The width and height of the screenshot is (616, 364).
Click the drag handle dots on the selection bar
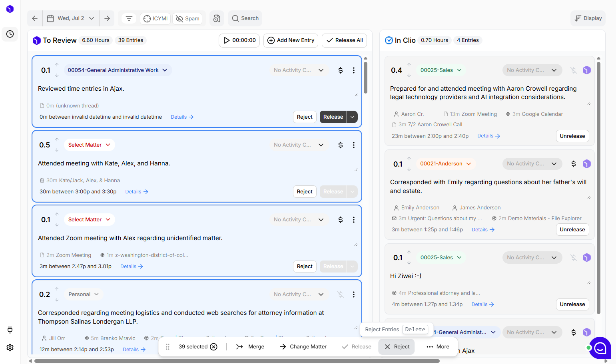167,347
